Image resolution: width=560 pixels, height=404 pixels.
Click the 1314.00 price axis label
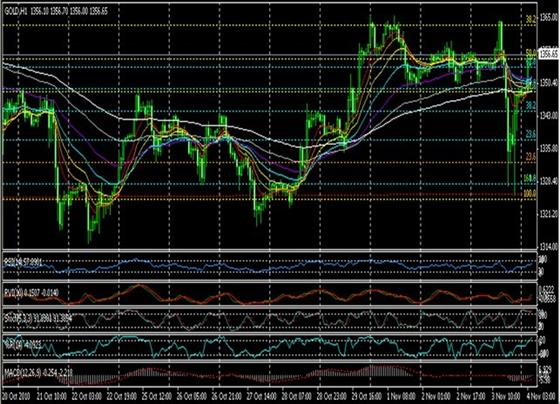click(549, 246)
